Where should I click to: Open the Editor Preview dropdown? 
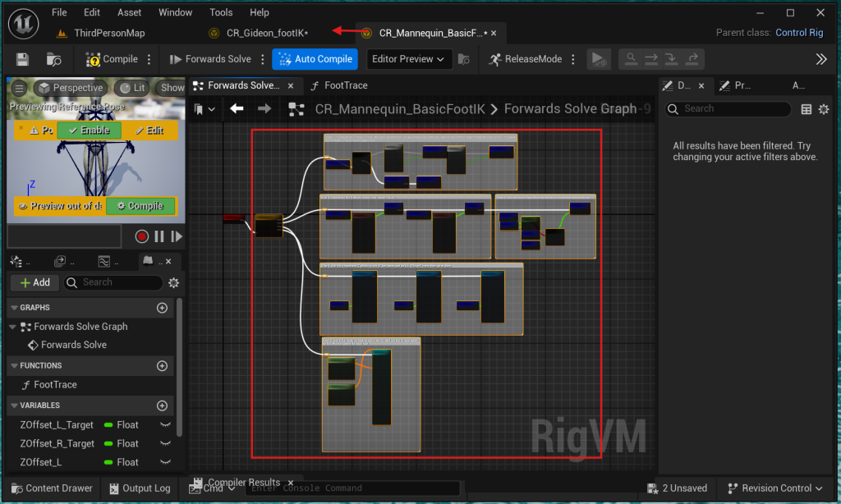[408, 59]
